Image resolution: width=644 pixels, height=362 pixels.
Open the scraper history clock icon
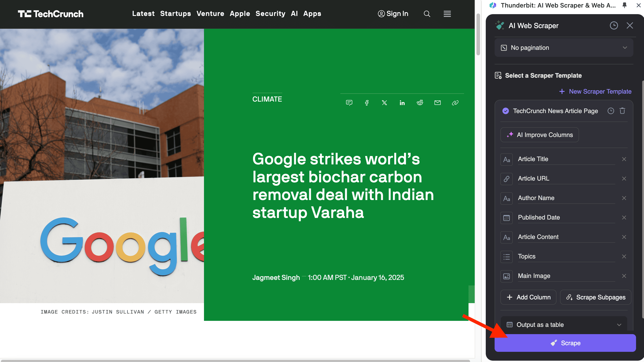(614, 25)
